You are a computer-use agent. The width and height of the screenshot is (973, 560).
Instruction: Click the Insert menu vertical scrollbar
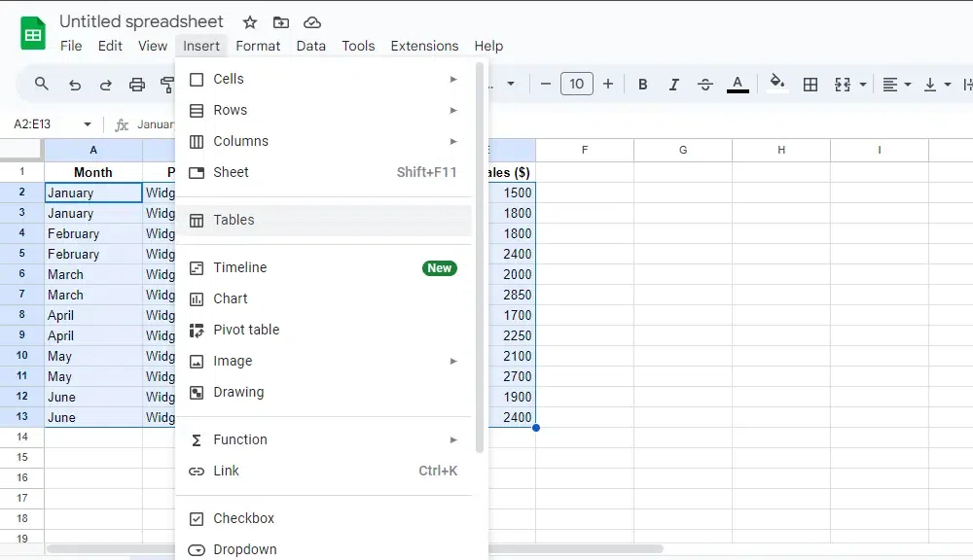coord(479,258)
